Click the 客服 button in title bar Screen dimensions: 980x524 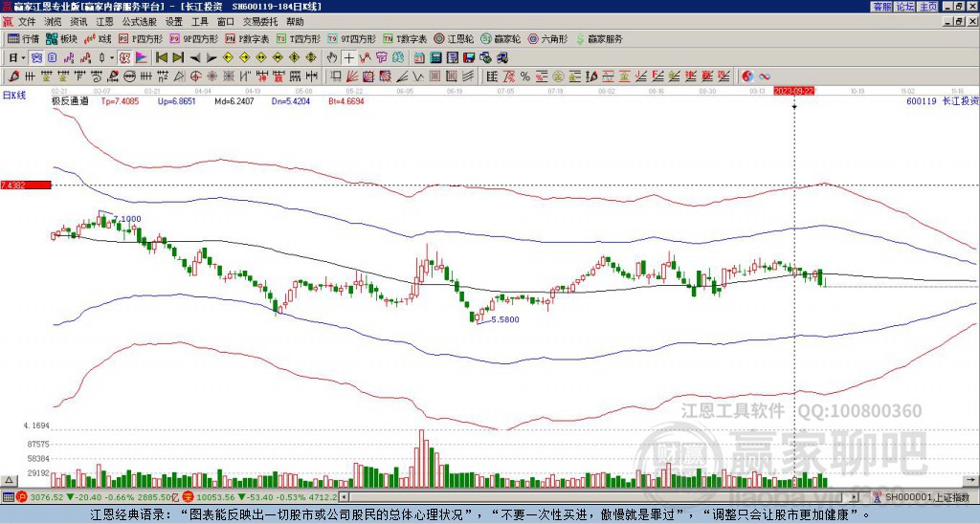(881, 7)
